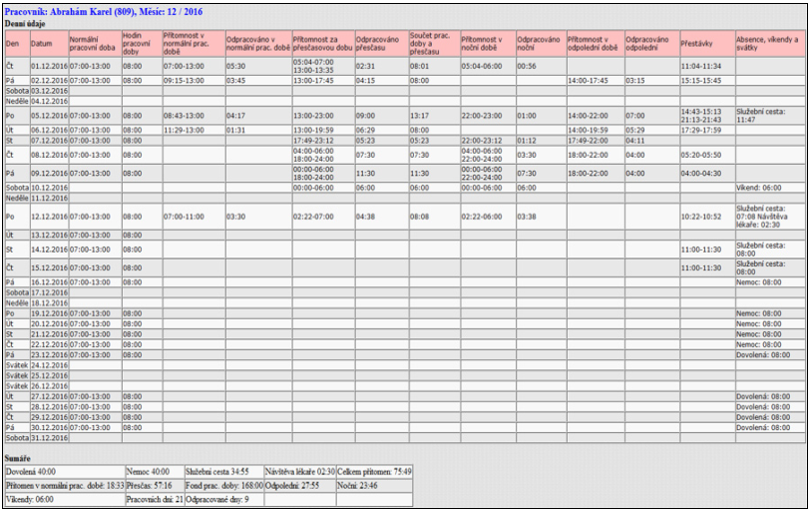Click summary cell 'Celkem přítomen: 75:49'
The height and width of the screenshot is (511, 812).
pos(374,472)
